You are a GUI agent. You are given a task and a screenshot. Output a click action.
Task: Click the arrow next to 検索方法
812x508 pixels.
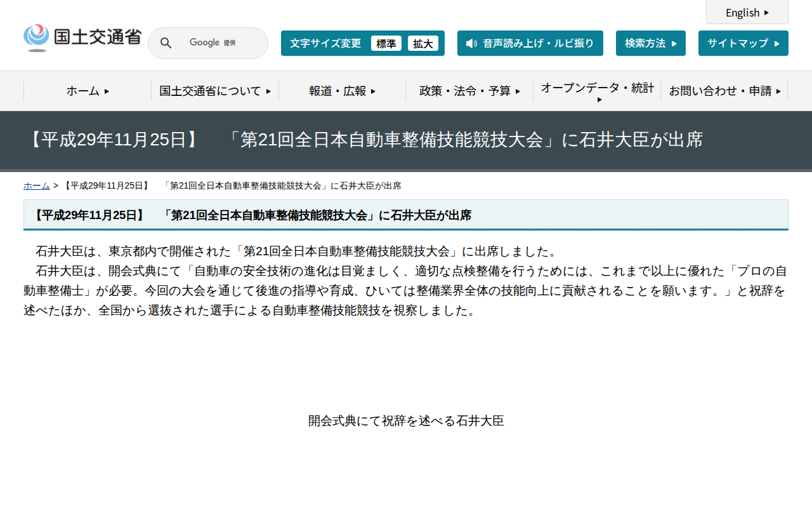point(675,43)
